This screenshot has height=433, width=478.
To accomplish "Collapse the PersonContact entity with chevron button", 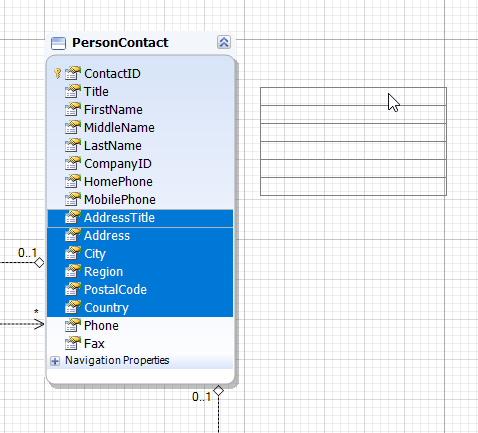I will tap(224, 43).
